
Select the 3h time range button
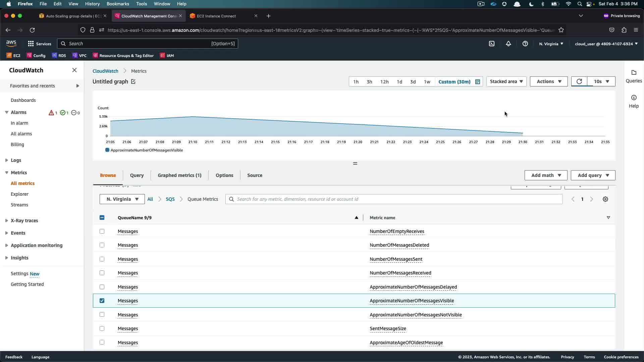click(369, 82)
